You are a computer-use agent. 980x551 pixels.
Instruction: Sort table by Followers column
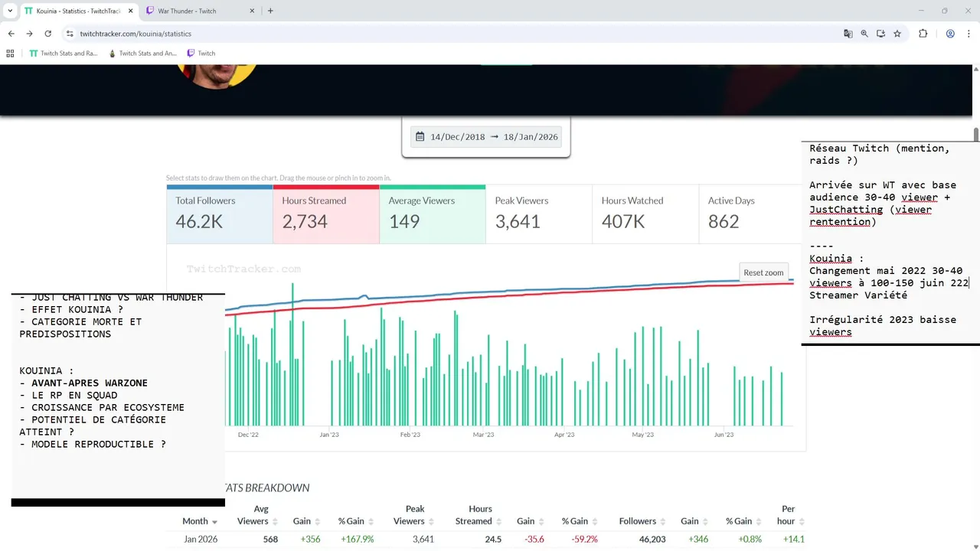click(643, 521)
